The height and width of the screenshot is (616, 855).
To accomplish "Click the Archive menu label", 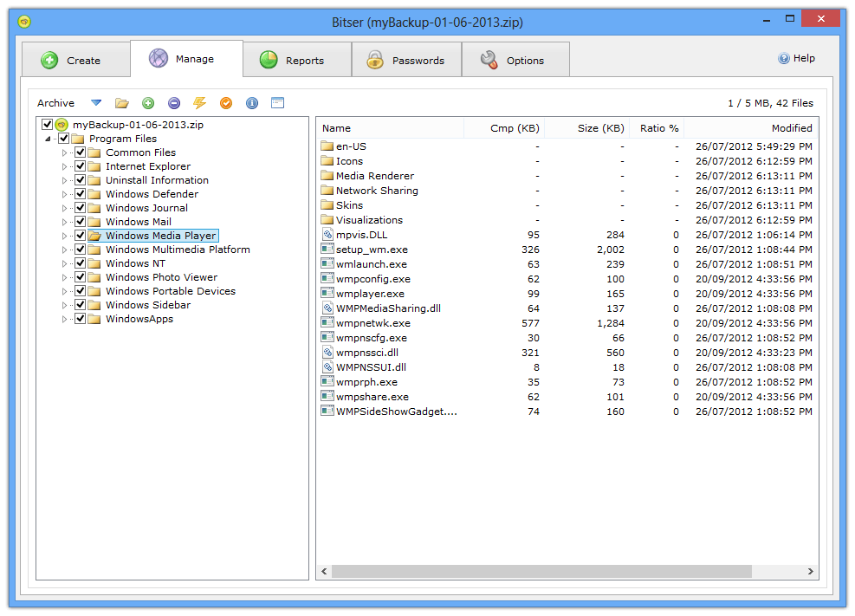I will pyautogui.click(x=55, y=103).
